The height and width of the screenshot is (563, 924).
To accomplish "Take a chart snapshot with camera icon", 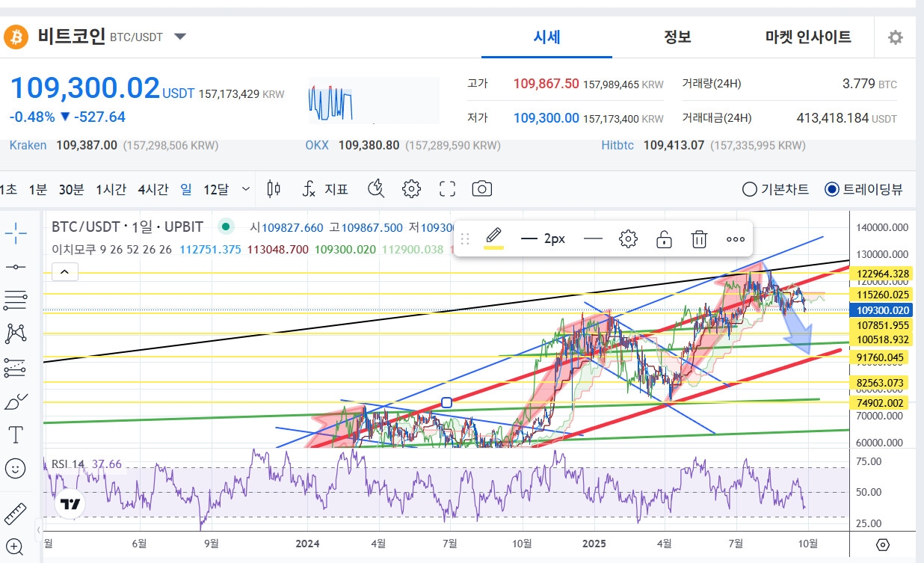I will tap(482, 189).
